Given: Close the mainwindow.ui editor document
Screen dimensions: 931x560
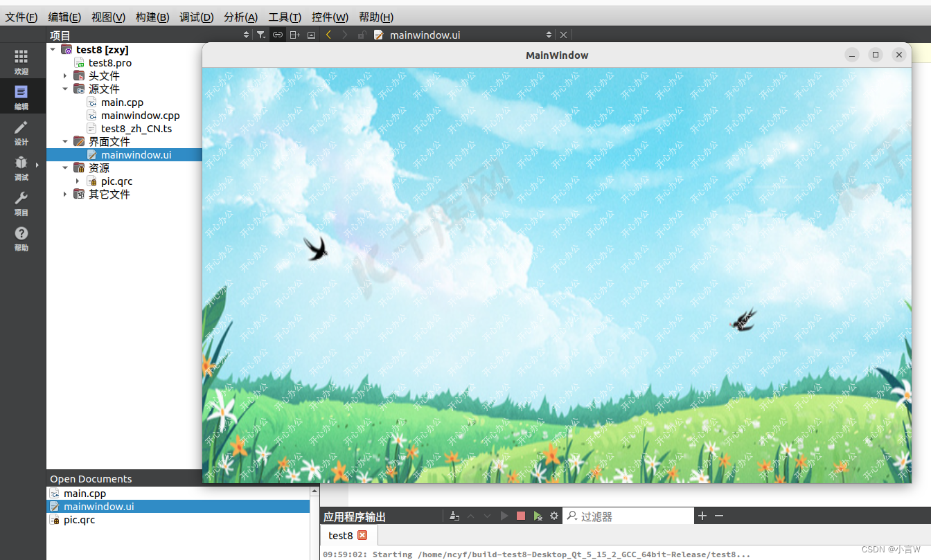Looking at the screenshot, I should pos(563,35).
